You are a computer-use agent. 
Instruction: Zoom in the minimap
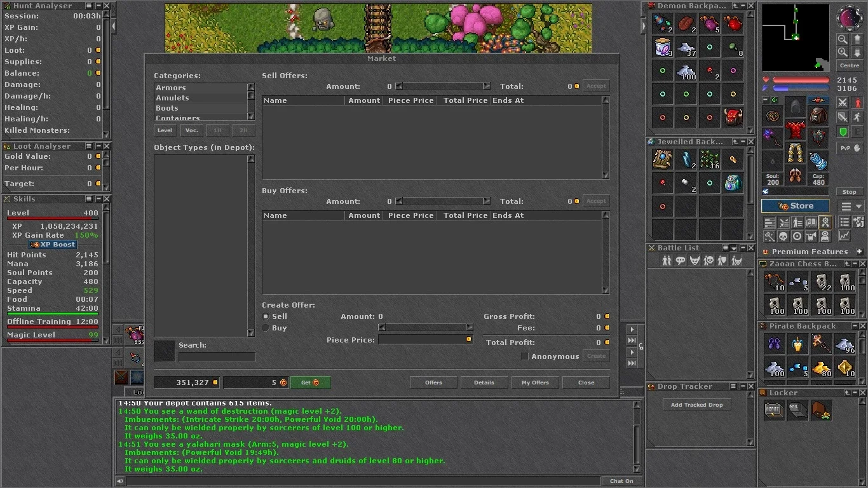tap(843, 52)
